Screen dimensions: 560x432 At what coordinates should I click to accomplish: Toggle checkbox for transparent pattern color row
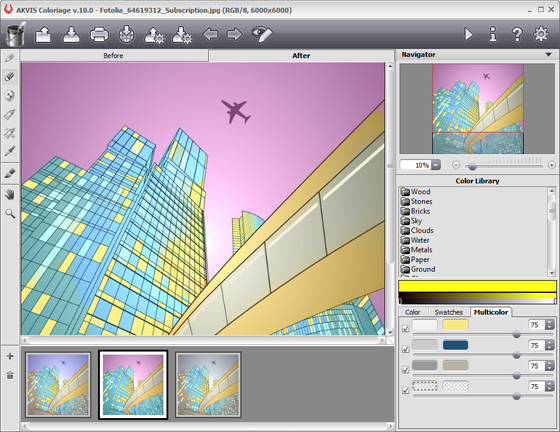click(405, 391)
